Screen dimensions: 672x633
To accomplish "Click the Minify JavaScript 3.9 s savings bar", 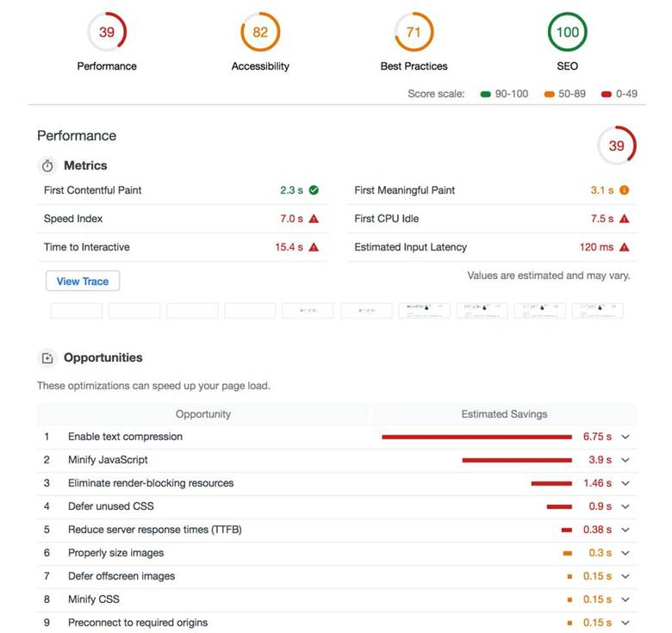I will (517, 460).
